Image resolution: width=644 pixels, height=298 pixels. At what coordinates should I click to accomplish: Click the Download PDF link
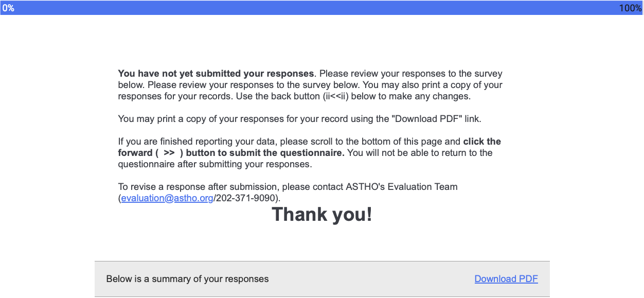tap(506, 279)
